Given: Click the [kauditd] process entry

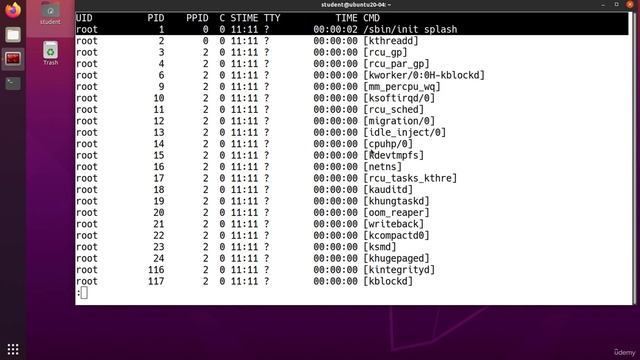Looking at the screenshot, I should (x=388, y=189).
